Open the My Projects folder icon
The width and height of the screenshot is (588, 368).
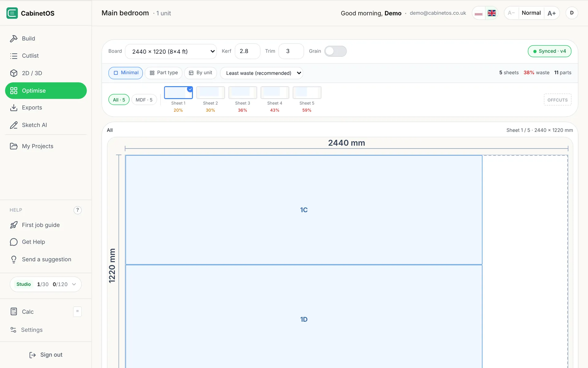point(14,146)
